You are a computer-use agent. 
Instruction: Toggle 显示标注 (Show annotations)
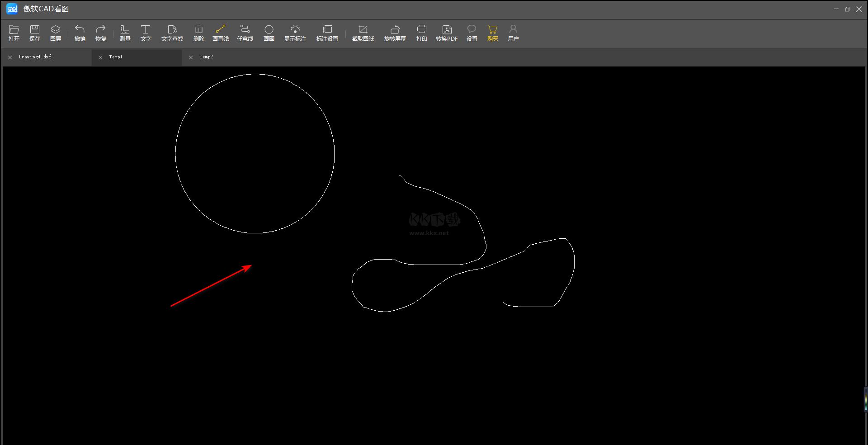[295, 33]
